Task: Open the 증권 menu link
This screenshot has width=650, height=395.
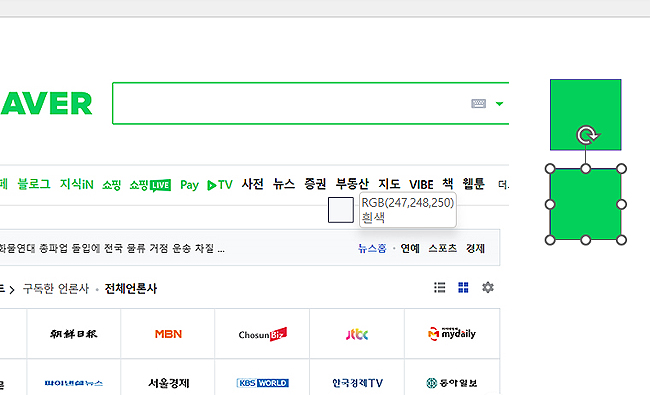Action: coord(315,184)
